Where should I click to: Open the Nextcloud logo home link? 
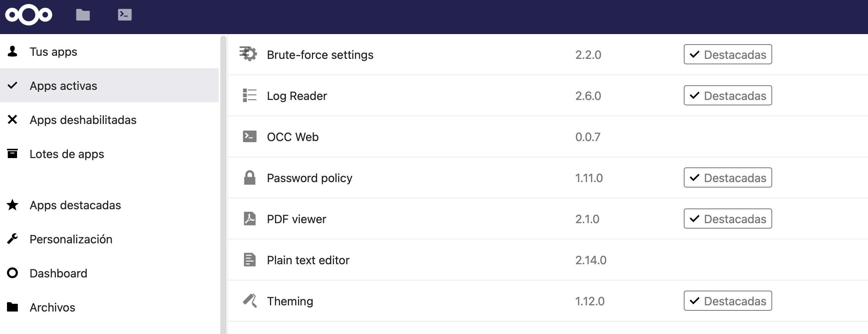tap(29, 15)
